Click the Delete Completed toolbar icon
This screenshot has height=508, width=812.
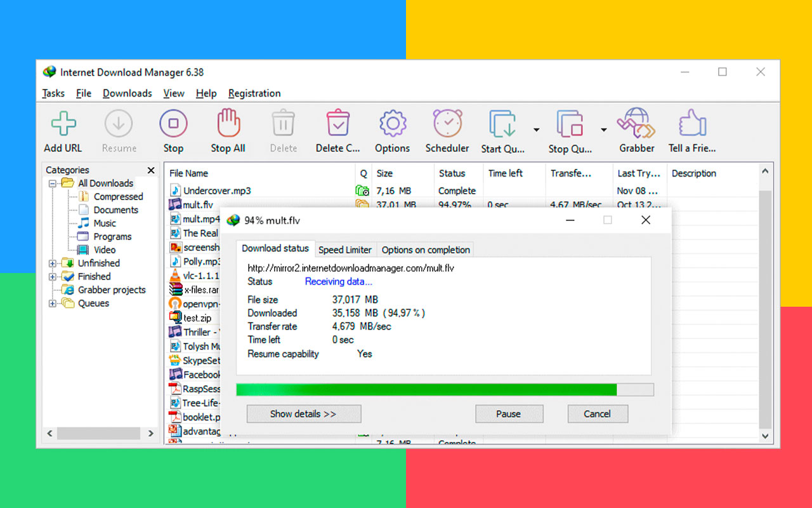(338, 123)
